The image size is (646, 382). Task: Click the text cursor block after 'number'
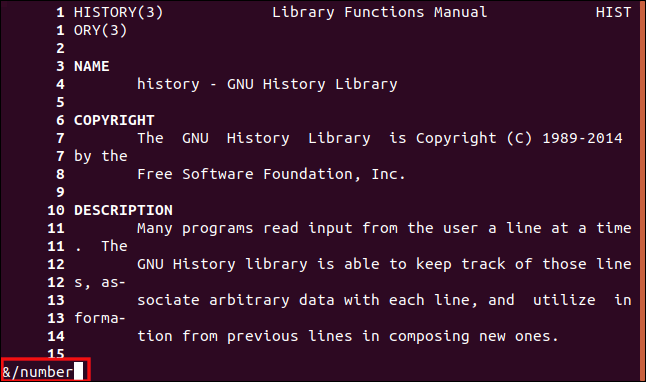(x=78, y=370)
